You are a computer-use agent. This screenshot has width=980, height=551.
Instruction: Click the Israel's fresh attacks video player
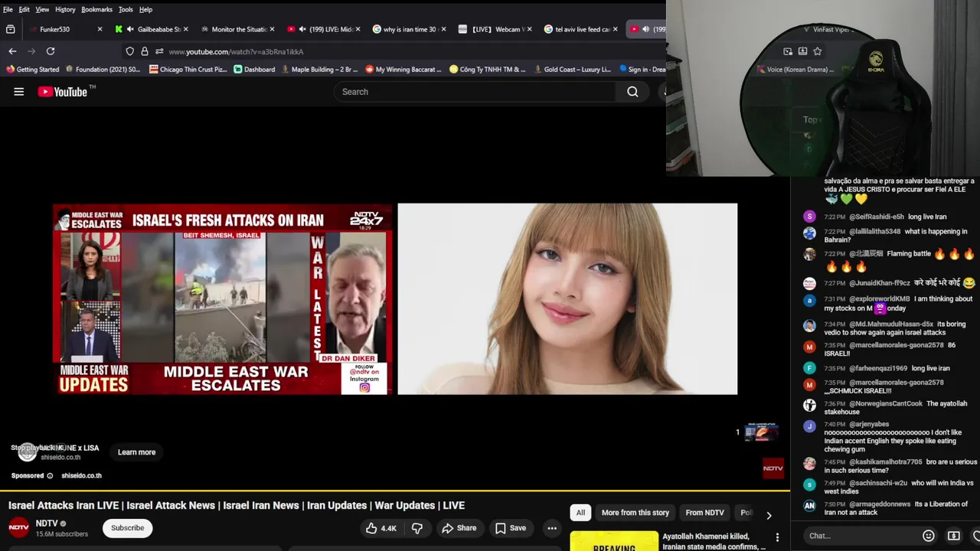[223, 298]
